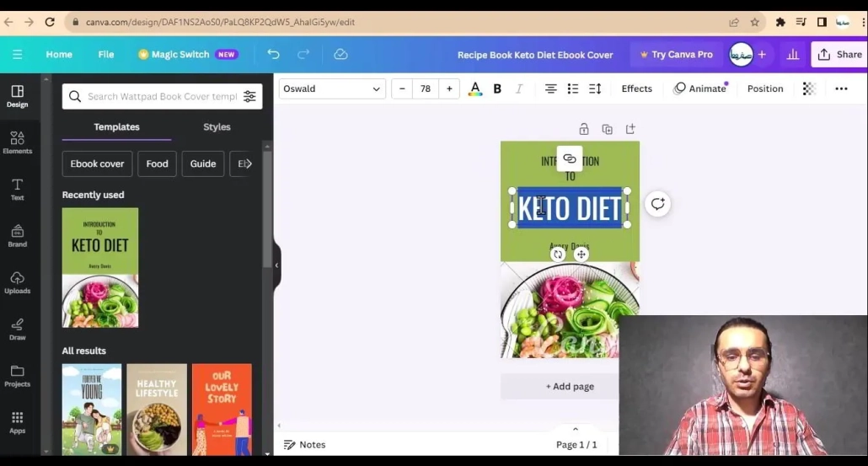The image size is (868, 466).
Task: Open the text alignment option
Action: [x=550, y=88]
